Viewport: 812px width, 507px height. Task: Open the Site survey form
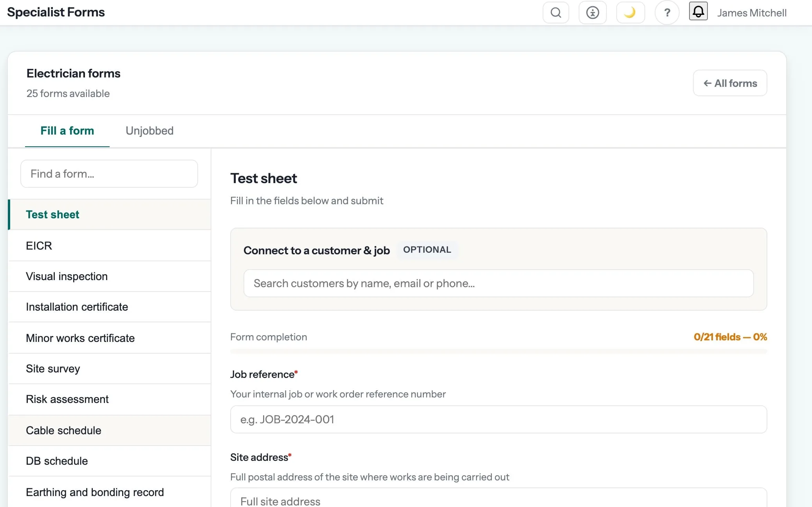[x=110, y=369]
